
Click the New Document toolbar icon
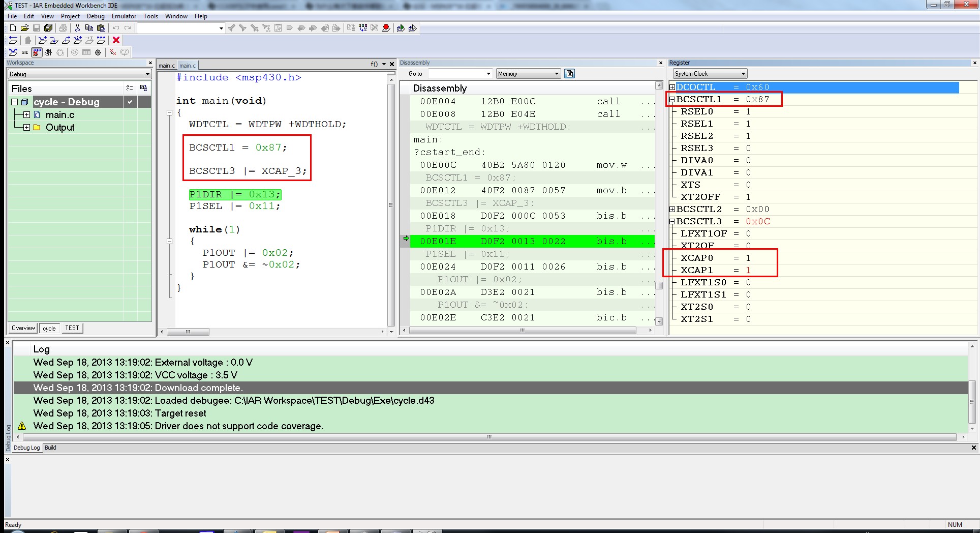(x=13, y=28)
